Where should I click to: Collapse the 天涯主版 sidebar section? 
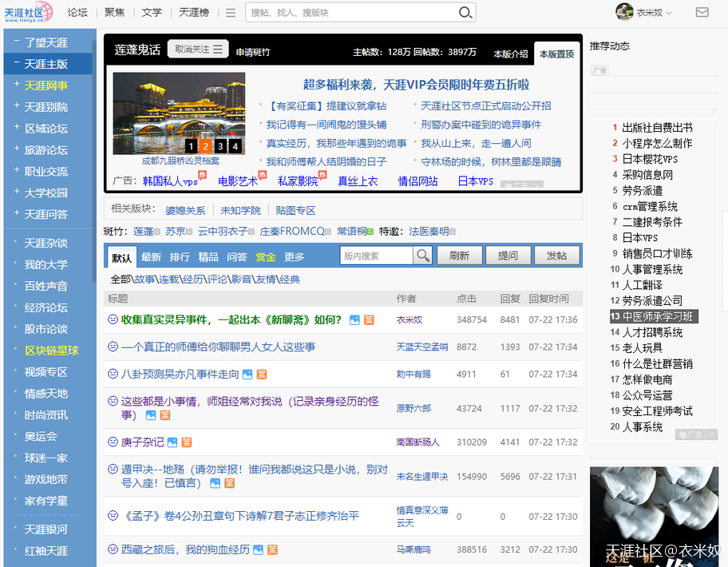[17, 63]
